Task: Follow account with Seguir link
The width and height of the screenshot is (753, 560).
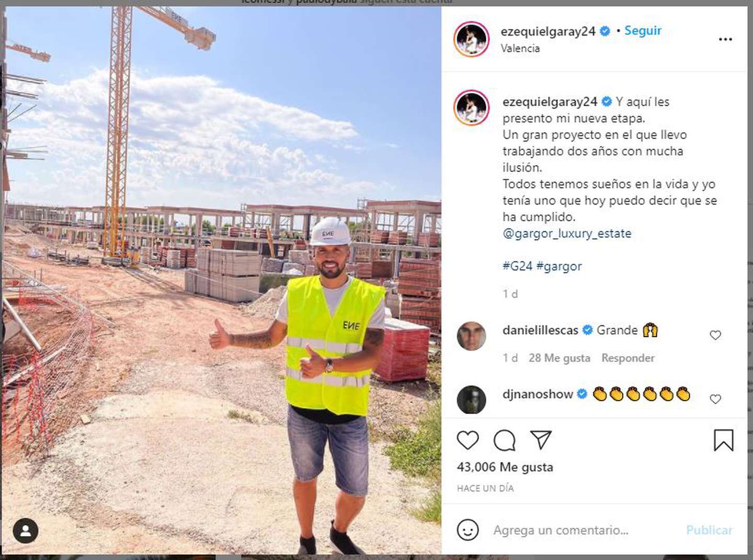Action: coord(643,31)
